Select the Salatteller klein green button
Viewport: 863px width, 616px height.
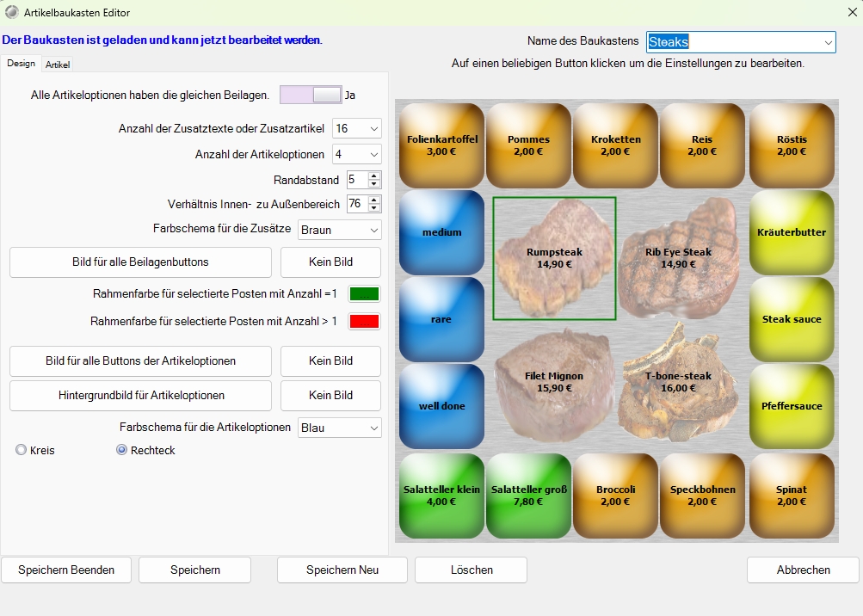[x=442, y=496]
